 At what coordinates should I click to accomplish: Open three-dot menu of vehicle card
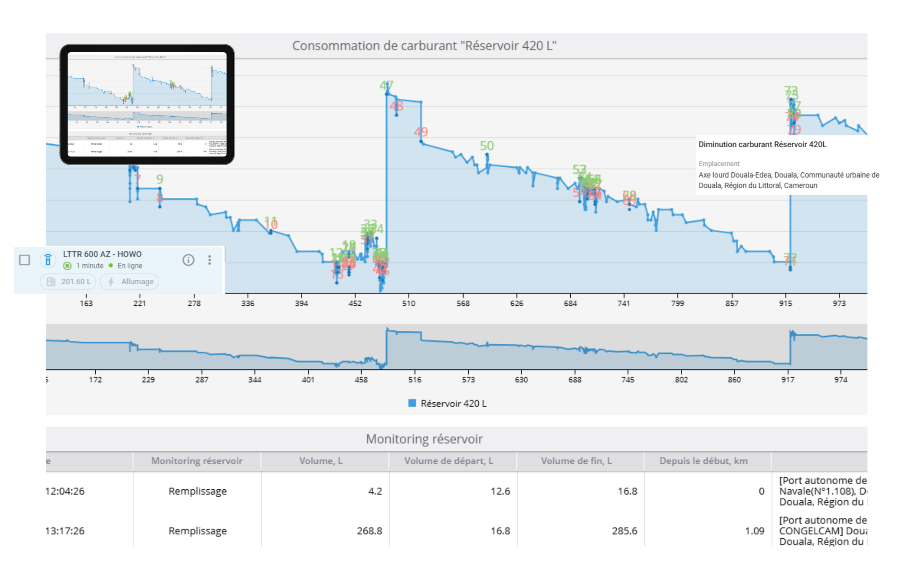point(209,260)
